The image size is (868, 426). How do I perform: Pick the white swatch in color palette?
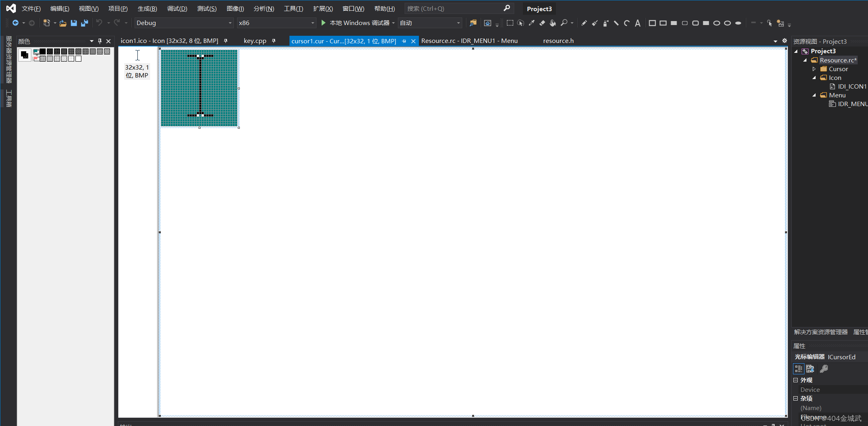point(79,59)
